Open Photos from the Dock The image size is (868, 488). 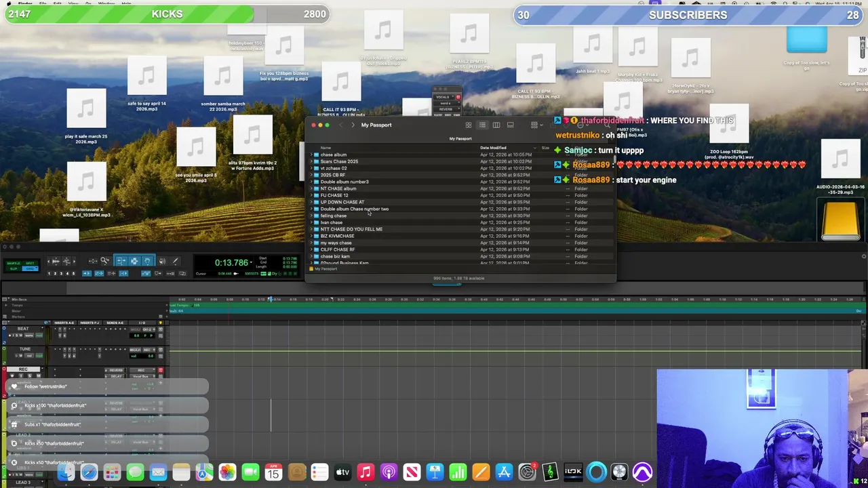(227, 472)
